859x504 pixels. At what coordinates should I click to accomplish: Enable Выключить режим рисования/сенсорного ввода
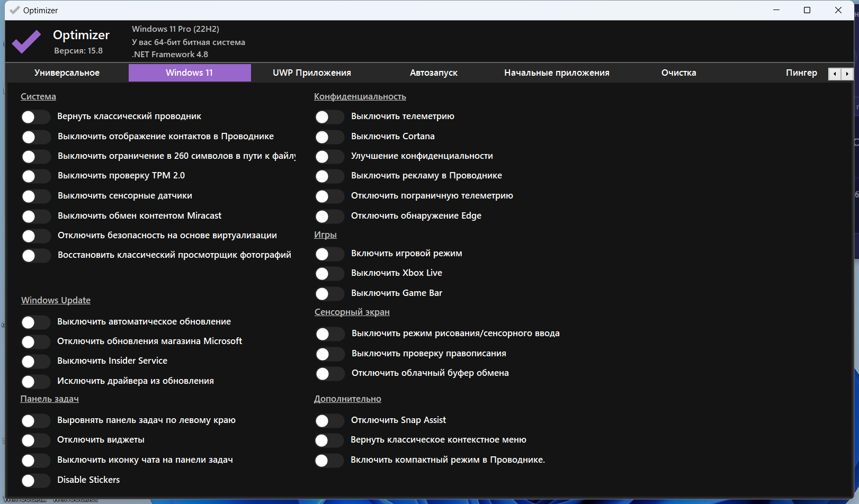pos(329,334)
